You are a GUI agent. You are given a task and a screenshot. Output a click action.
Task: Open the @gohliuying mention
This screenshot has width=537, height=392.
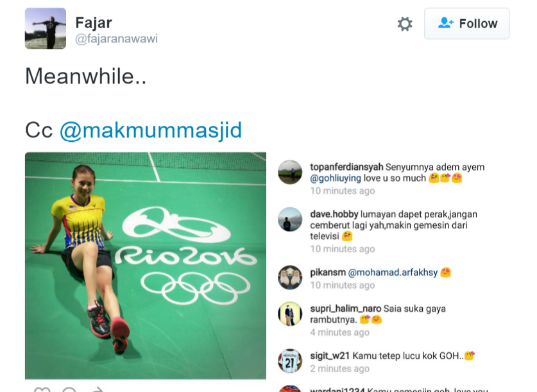[336, 178]
